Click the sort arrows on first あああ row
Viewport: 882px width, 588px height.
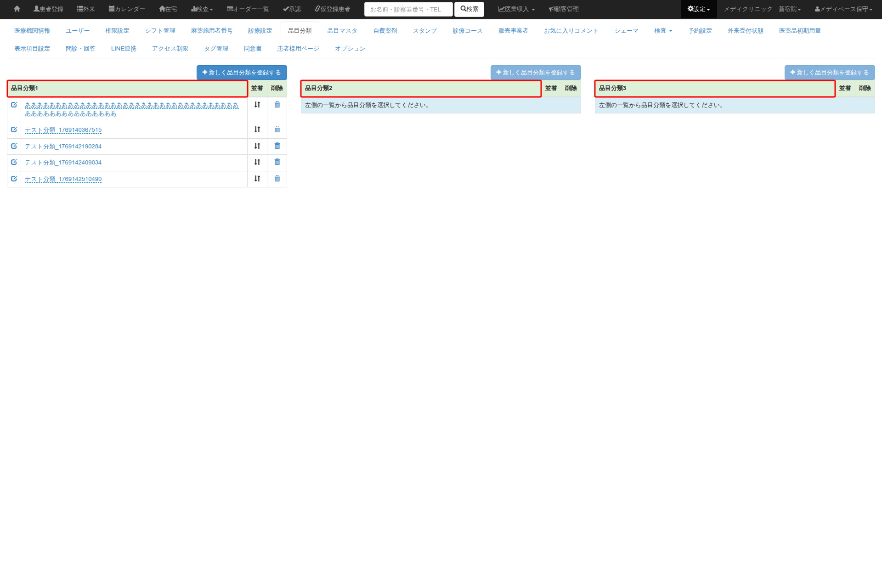pos(257,105)
